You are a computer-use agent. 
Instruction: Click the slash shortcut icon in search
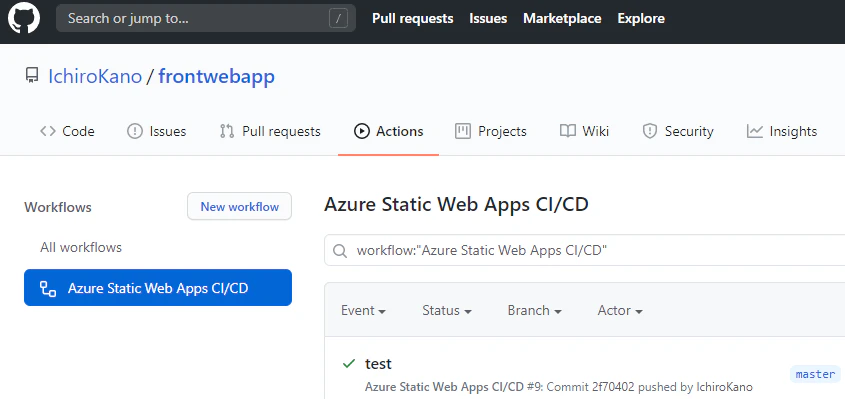pos(338,19)
